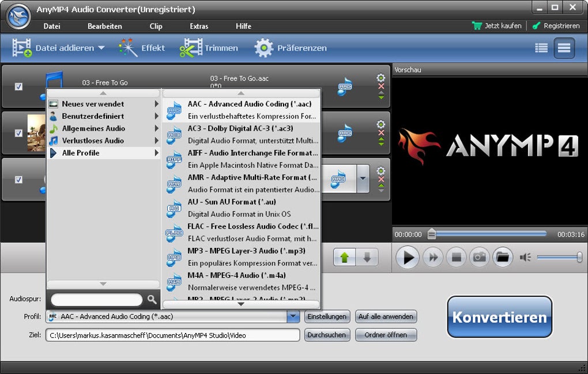
Task: Click the search magnifier in profile list
Action: 152,299
